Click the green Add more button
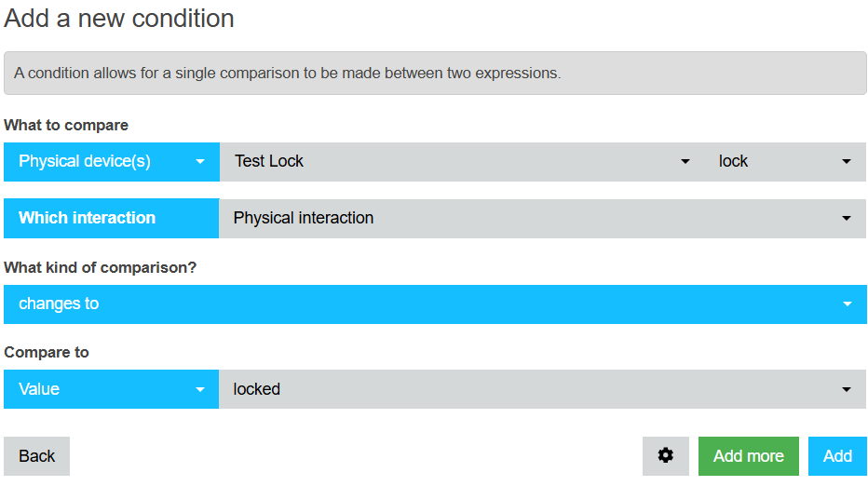 pos(749,455)
